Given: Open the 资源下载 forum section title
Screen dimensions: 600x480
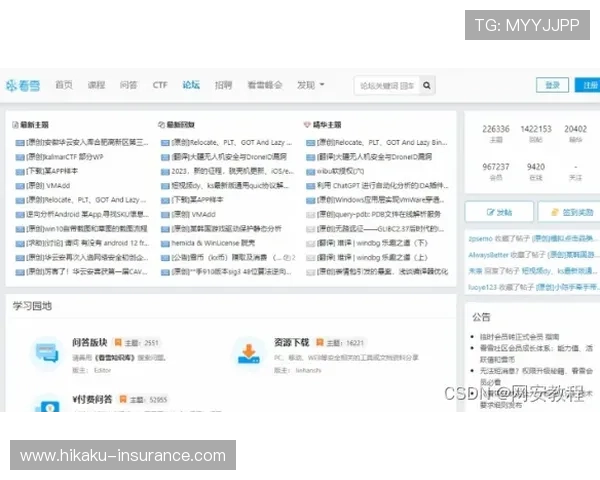Looking at the screenshot, I should 292,342.
